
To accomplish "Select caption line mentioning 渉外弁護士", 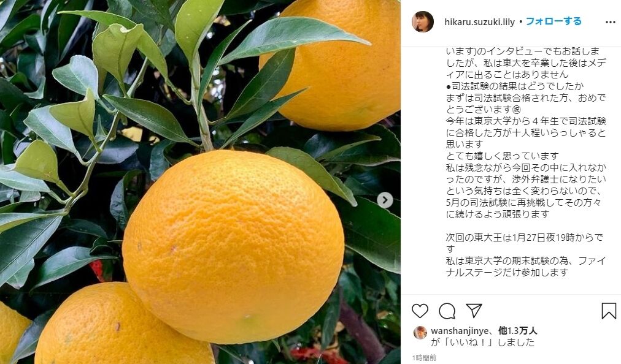I will [x=526, y=179].
